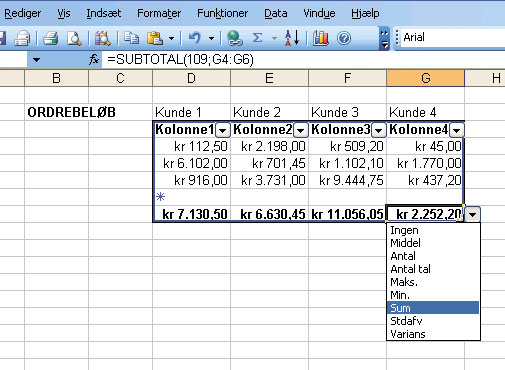Screen dimensions: 505x370
Task: Grab the formatting toolbar dotted handle
Action: [x=397, y=38]
